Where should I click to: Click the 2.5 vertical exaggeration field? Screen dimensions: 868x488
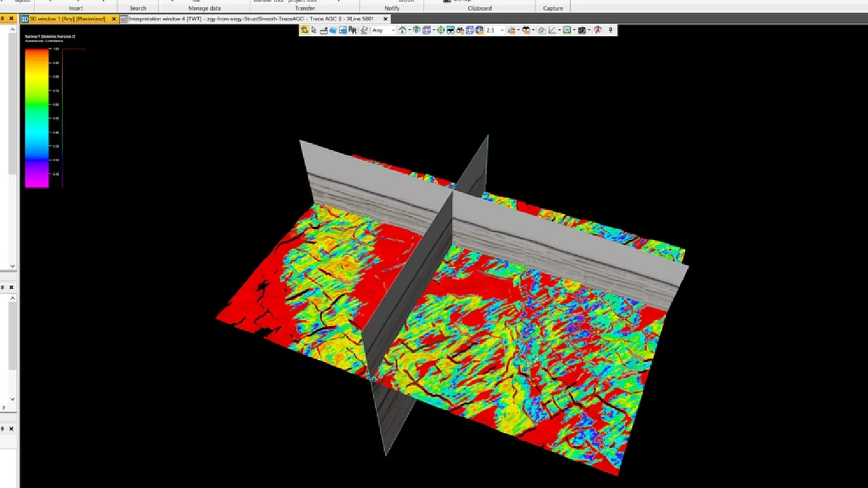(x=493, y=30)
